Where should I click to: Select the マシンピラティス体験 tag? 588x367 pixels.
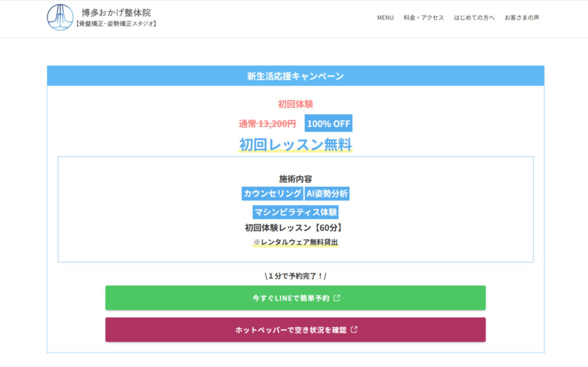click(295, 212)
